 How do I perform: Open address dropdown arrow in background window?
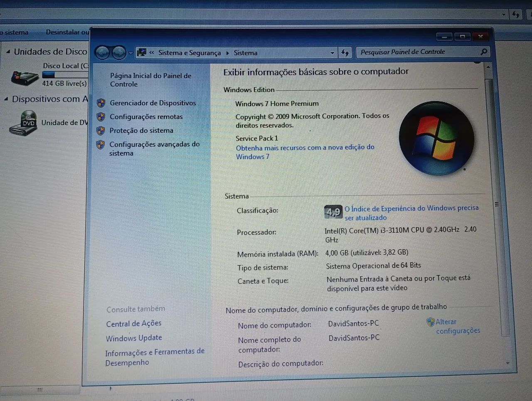[x=504, y=15]
